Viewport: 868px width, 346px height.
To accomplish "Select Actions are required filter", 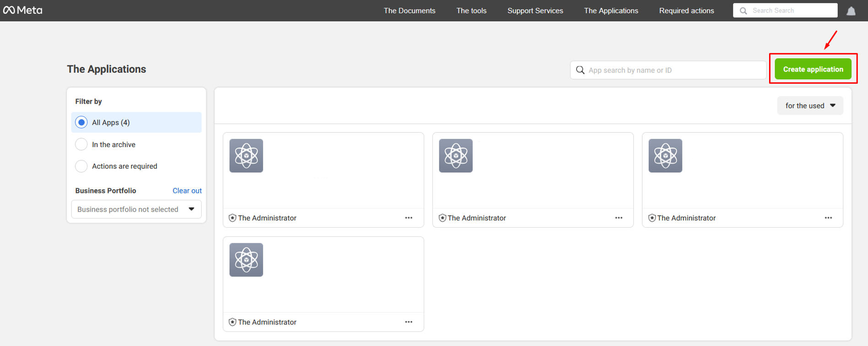I will (82, 166).
